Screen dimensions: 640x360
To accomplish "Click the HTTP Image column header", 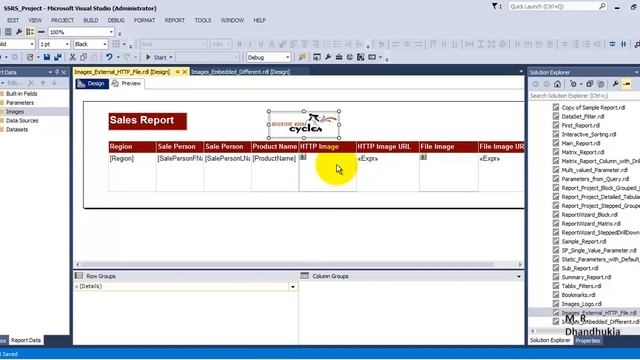I will click(x=327, y=147).
